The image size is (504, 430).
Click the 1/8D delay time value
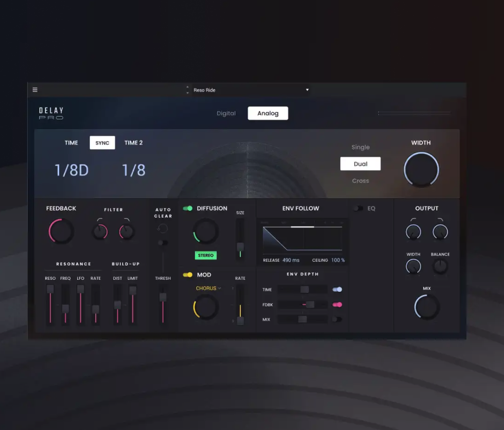pyautogui.click(x=72, y=170)
